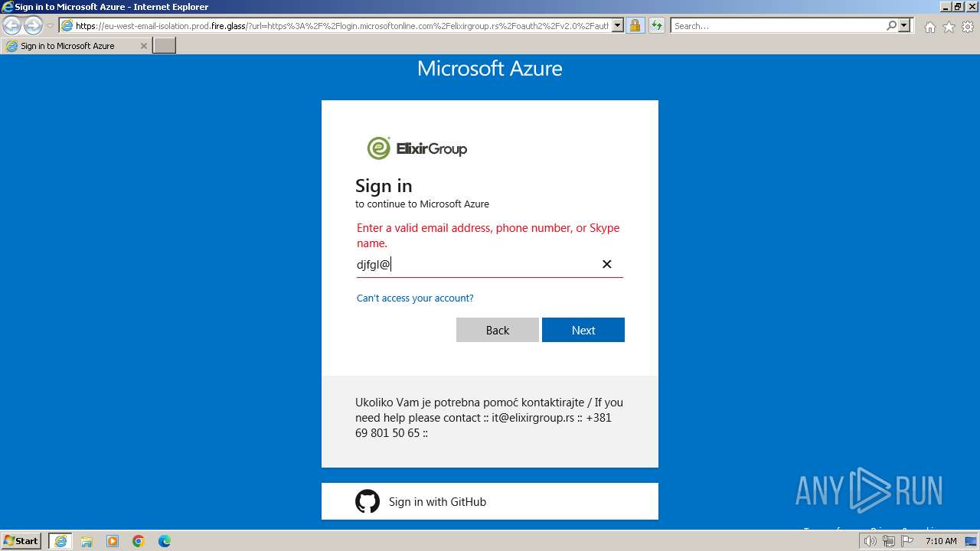
Task: Go back with the browser Back arrow
Action: (x=12, y=25)
